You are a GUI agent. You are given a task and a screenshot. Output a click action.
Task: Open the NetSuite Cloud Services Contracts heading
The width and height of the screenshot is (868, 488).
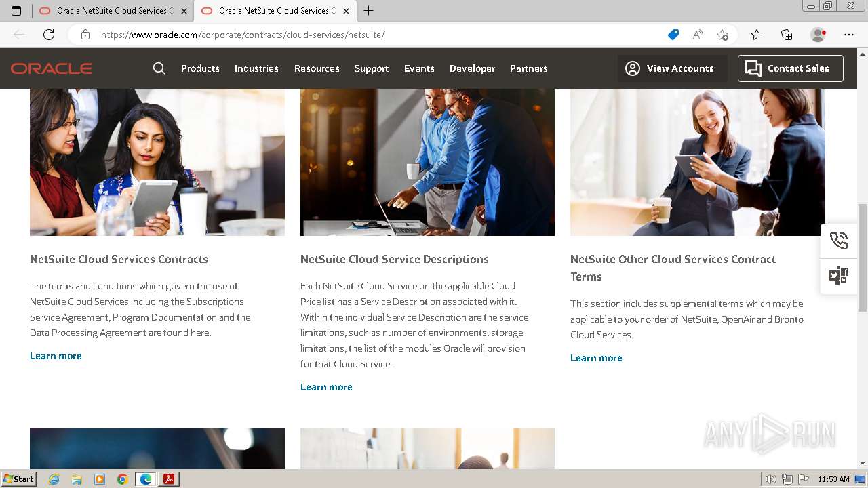(119, 259)
